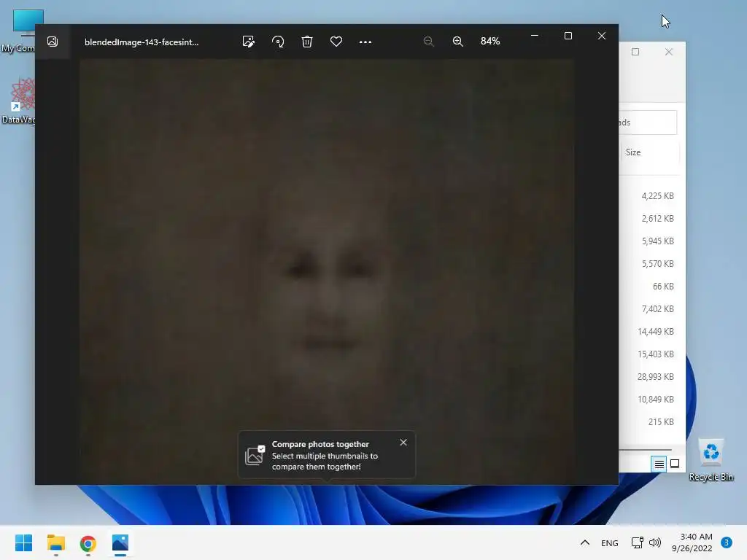Close the Photos window
This screenshot has width=747, height=560.
(x=602, y=36)
